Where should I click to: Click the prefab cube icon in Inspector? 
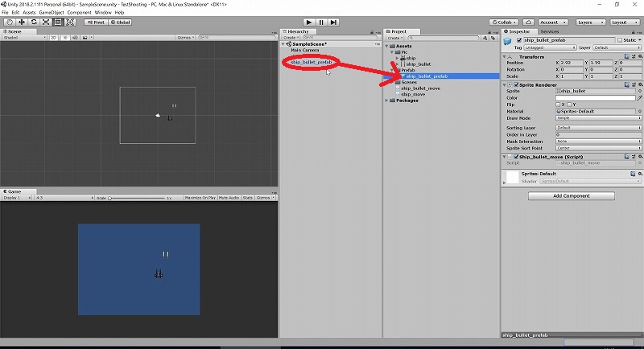508,42
